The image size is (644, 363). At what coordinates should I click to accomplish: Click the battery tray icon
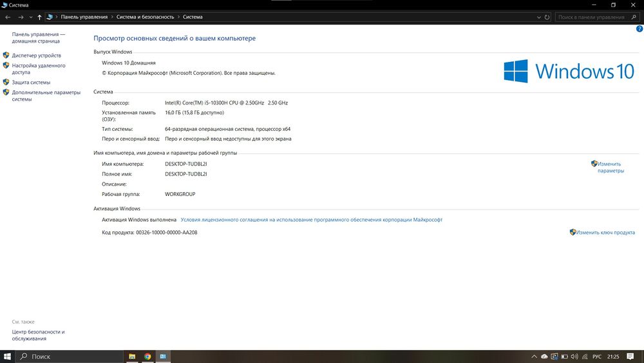565,357
